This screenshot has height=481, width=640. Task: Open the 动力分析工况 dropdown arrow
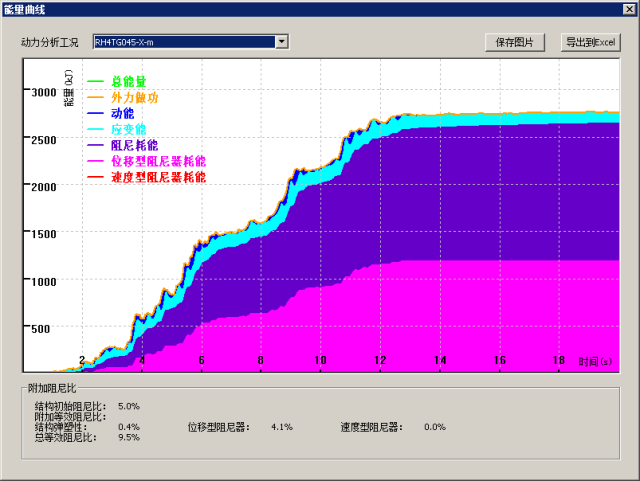click(x=282, y=42)
